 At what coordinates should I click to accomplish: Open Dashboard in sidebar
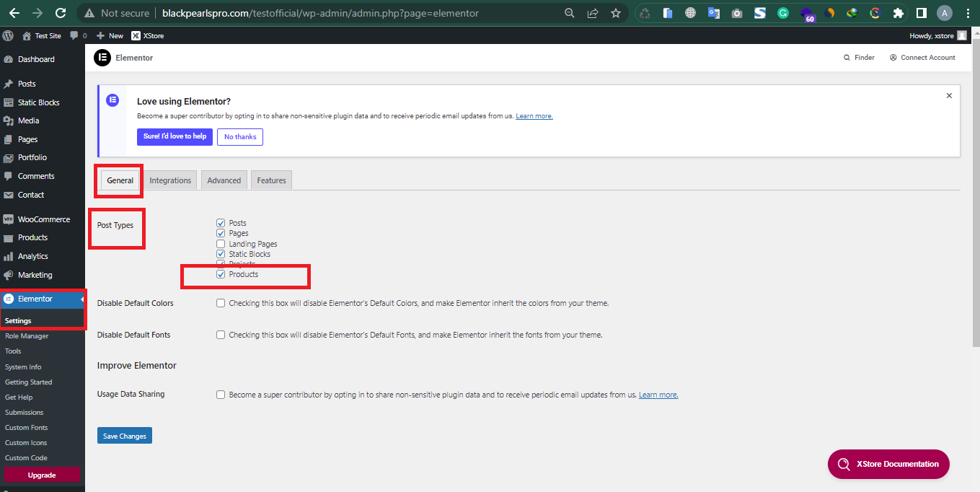click(36, 59)
